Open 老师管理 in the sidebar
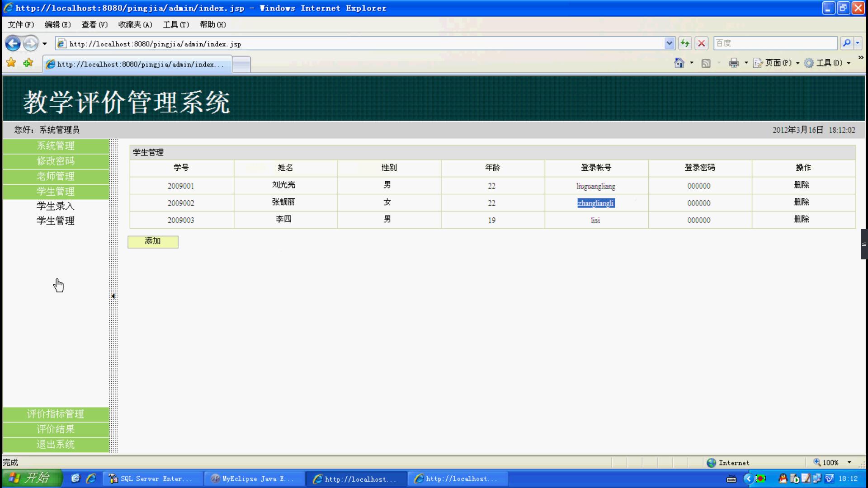 pos(56,176)
